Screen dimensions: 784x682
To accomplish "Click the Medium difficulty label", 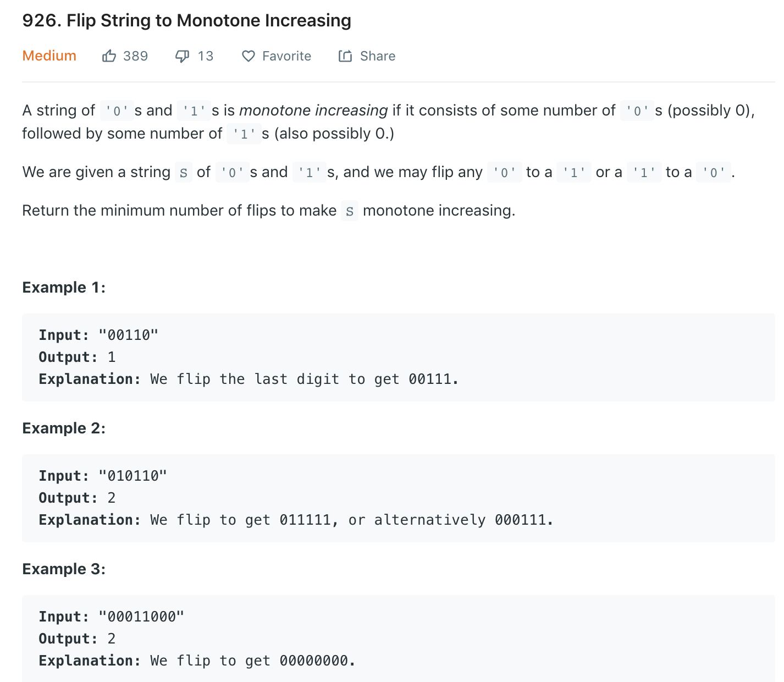I will [49, 56].
